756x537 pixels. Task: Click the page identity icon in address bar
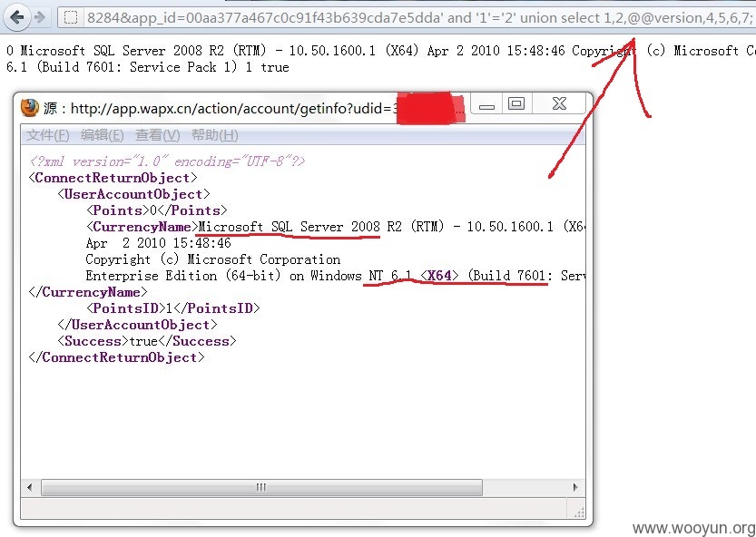(71, 18)
